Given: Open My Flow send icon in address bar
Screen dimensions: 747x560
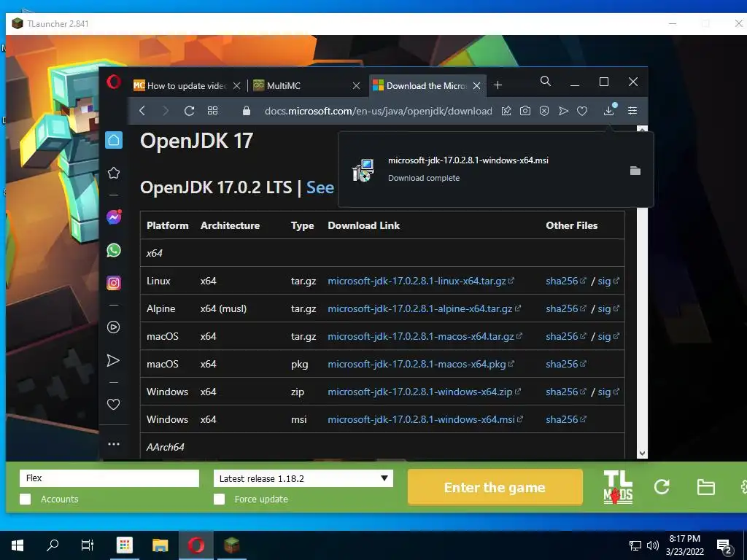Looking at the screenshot, I should click(564, 111).
